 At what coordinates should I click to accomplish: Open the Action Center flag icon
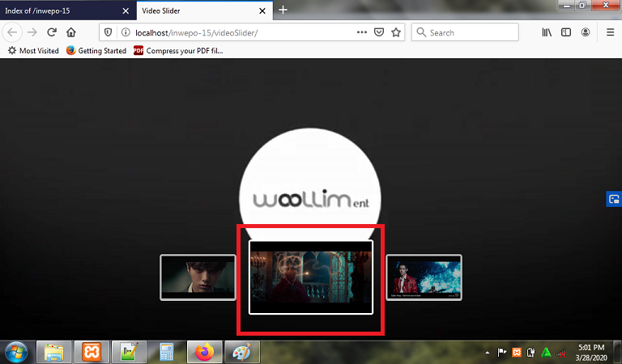502,352
